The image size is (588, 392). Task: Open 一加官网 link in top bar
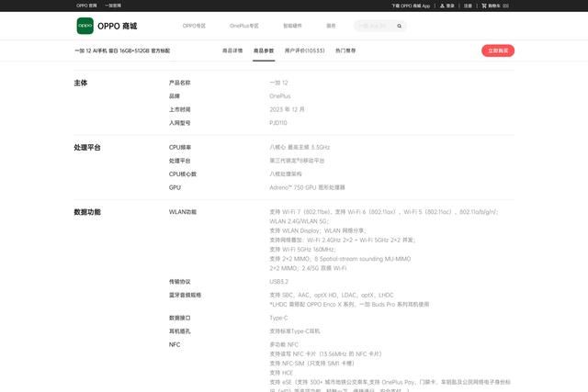coord(113,6)
